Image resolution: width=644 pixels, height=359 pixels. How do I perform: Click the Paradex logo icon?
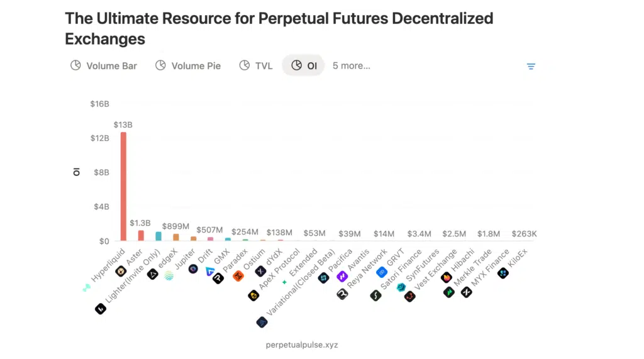coord(218,277)
